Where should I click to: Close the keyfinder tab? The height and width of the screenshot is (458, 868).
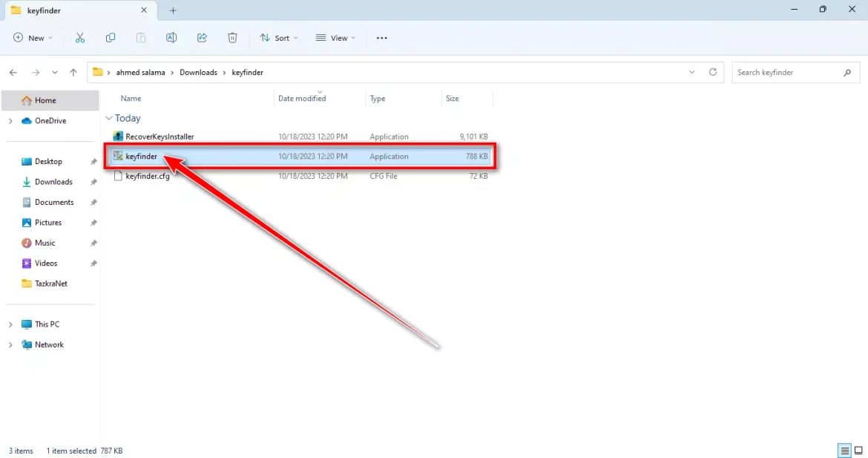click(x=144, y=10)
